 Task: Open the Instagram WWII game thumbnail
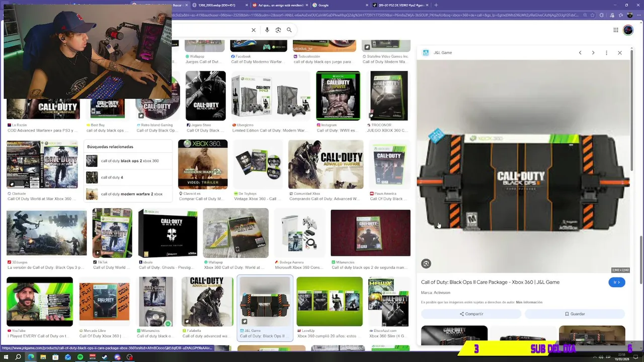pyautogui.click(x=338, y=96)
